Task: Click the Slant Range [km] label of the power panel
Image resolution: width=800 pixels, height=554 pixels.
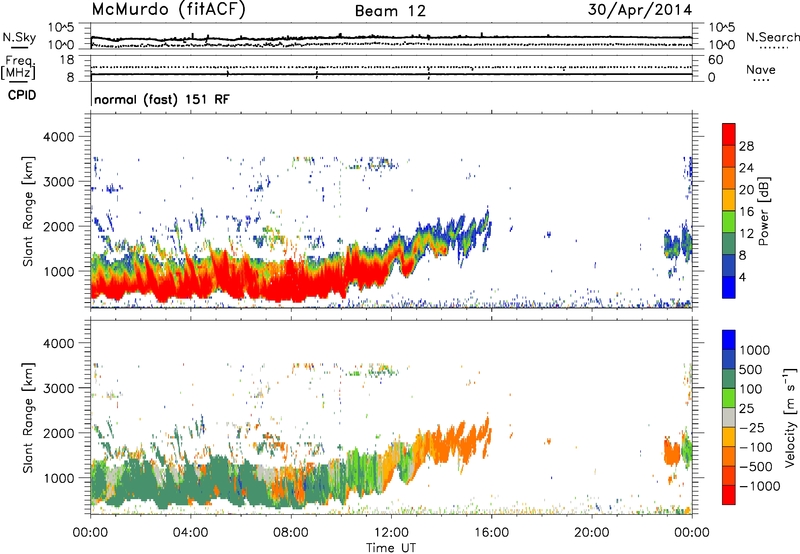Action: pos(28,211)
